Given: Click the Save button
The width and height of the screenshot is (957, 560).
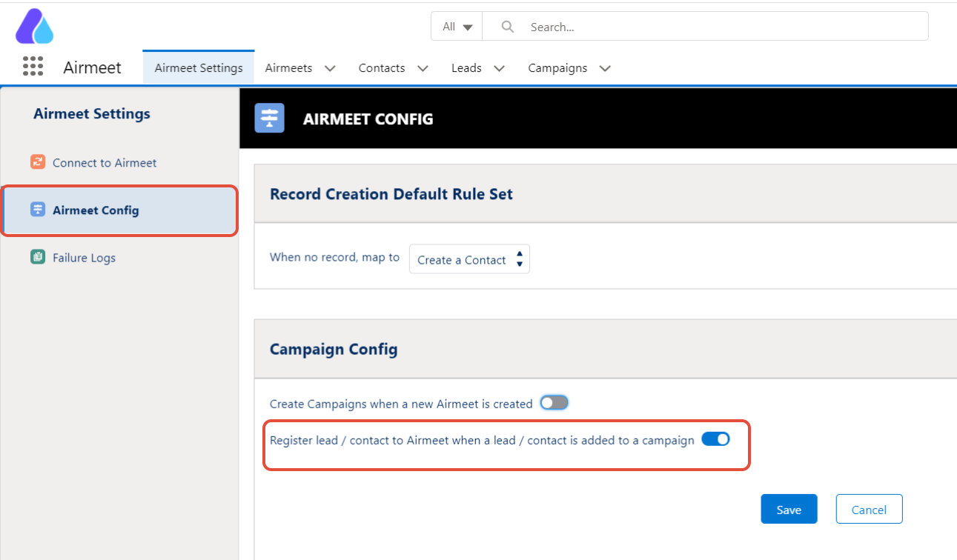Looking at the screenshot, I should tap(789, 509).
